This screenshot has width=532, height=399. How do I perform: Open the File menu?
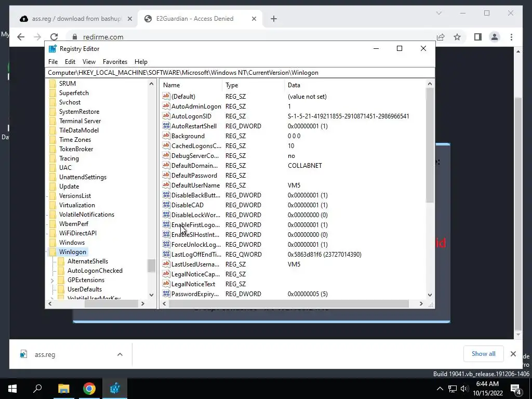pyautogui.click(x=53, y=62)
